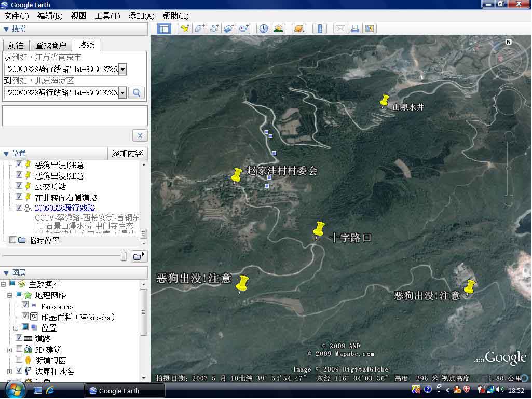
Task: Open the historical imagery clock tool
Action: point(264,29)
